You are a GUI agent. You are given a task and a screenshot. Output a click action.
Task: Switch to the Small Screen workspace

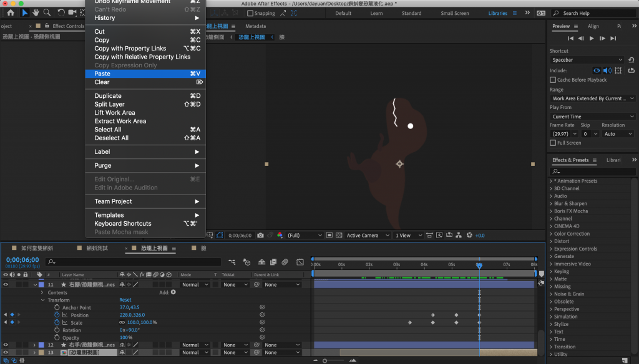pos(455,13)
